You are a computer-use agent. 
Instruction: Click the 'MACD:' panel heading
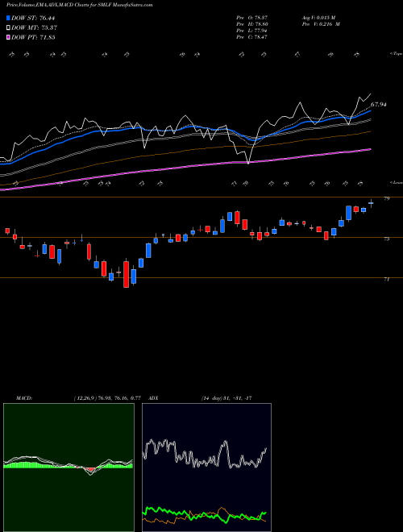(x=23, y=398)
